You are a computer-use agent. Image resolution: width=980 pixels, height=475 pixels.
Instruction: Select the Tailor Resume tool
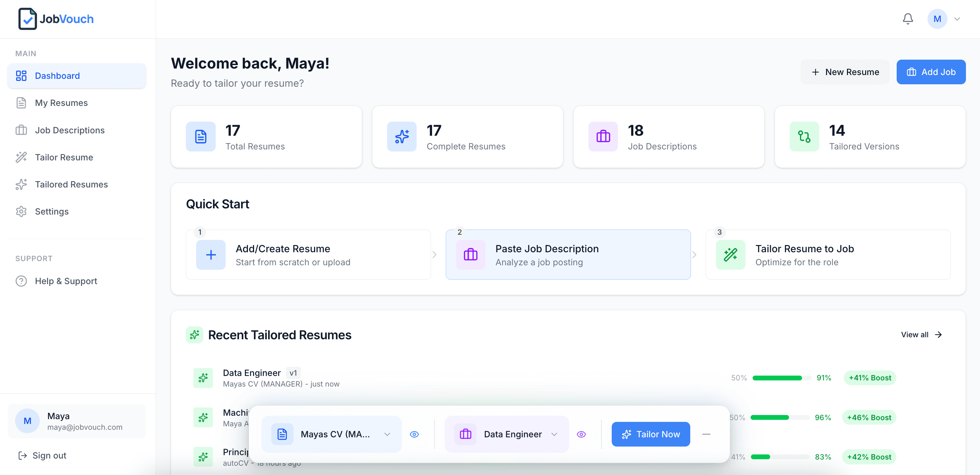pyautogui.click(x=64, y=157)
